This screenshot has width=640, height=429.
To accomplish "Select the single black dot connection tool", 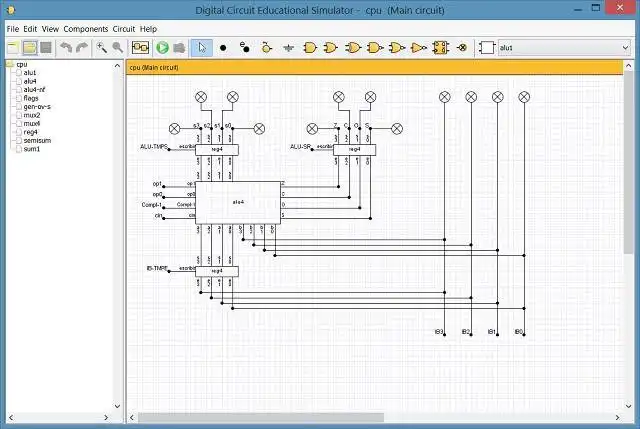I will (223, 48).
